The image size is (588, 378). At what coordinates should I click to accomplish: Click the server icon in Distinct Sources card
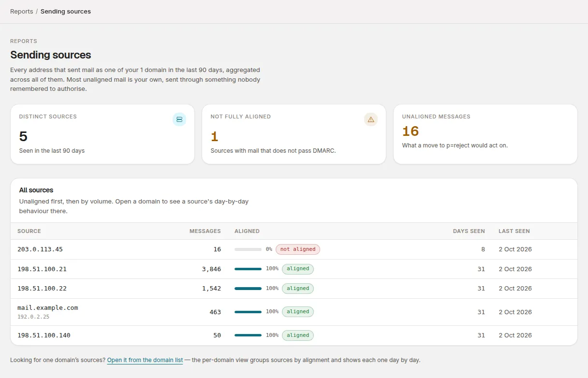tap(179, 119)
